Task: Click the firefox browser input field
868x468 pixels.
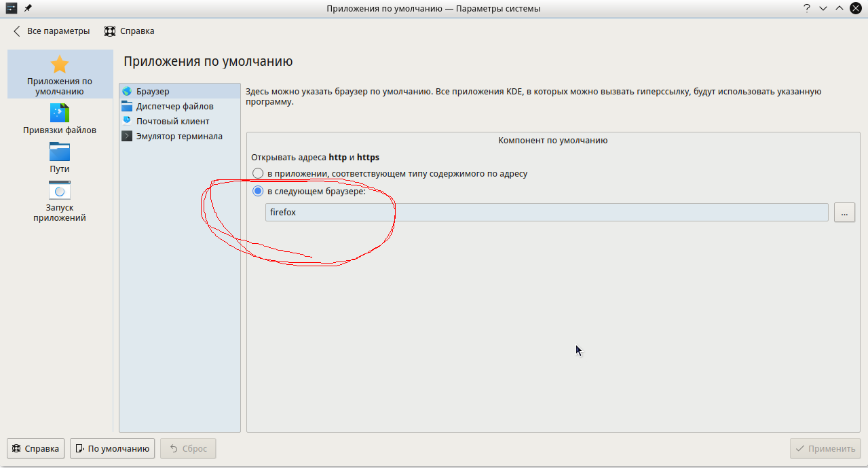Action: tap(547, 212)
